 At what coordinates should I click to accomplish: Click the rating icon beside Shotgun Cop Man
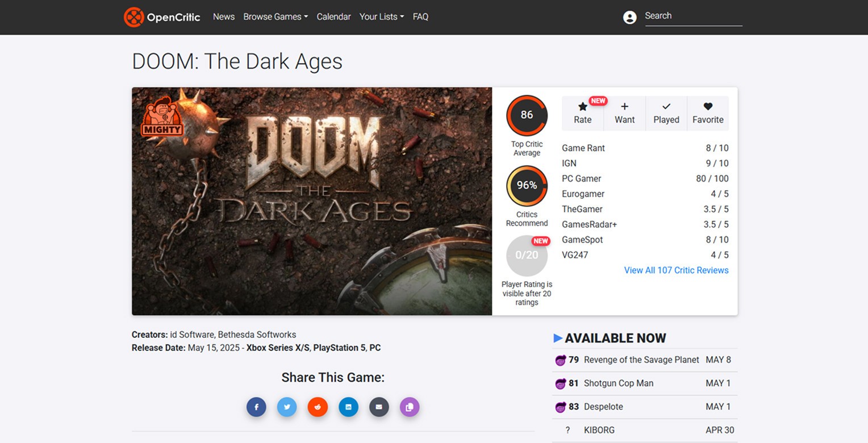point(560,383)
